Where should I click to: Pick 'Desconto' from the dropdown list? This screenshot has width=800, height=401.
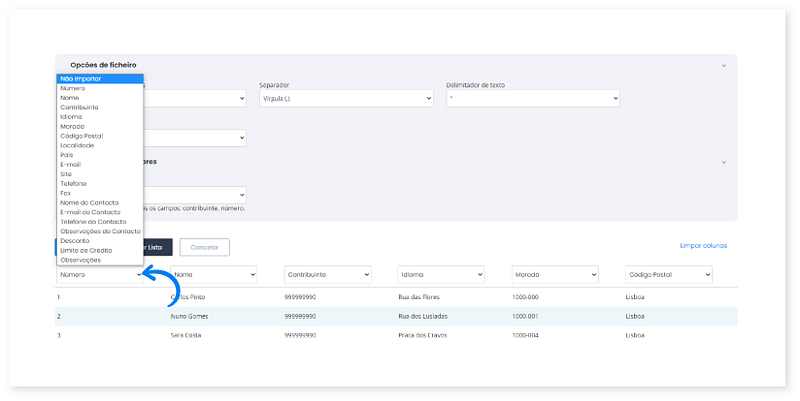(x=75, y=240)
